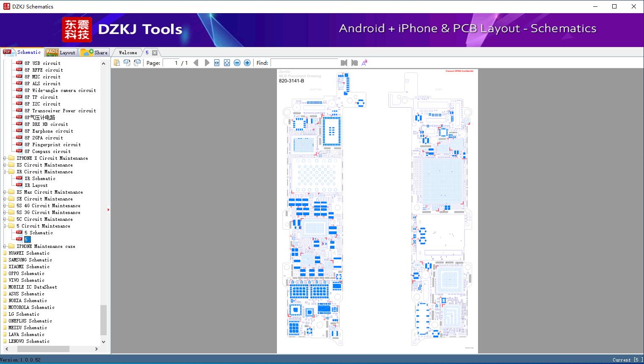Image resolution: width=644 pixels, height=364 pixels.
Task: Expand XS Circuit Maintenance folder
Action: [5, 165]
